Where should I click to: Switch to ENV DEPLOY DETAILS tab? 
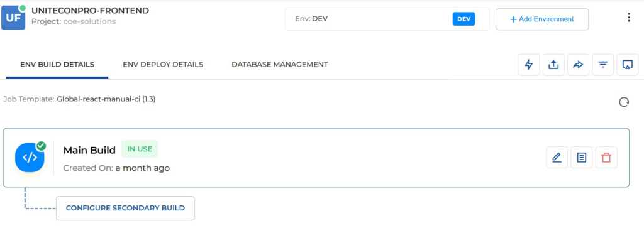coord(163,65)
